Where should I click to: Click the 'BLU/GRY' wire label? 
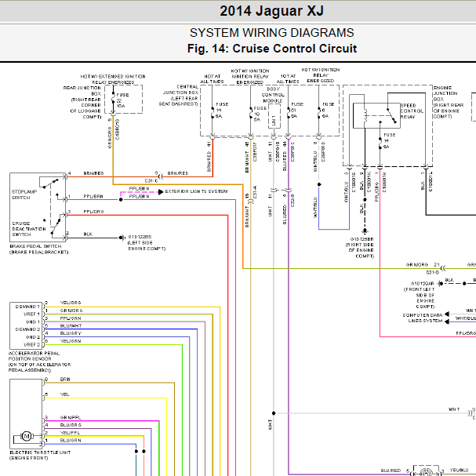71,333
